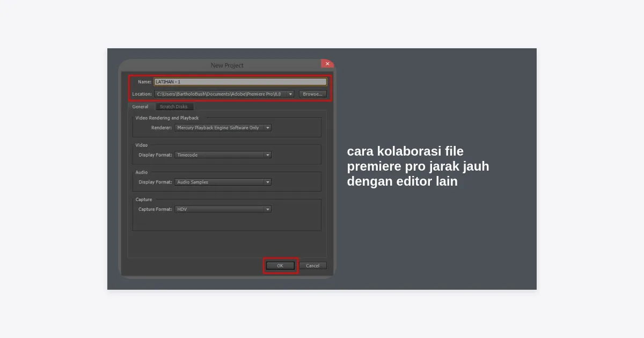Image resolution: width=644 pixels, height=338 pixels.
Task: Click the Audio group label
Action: pos(142,172)
